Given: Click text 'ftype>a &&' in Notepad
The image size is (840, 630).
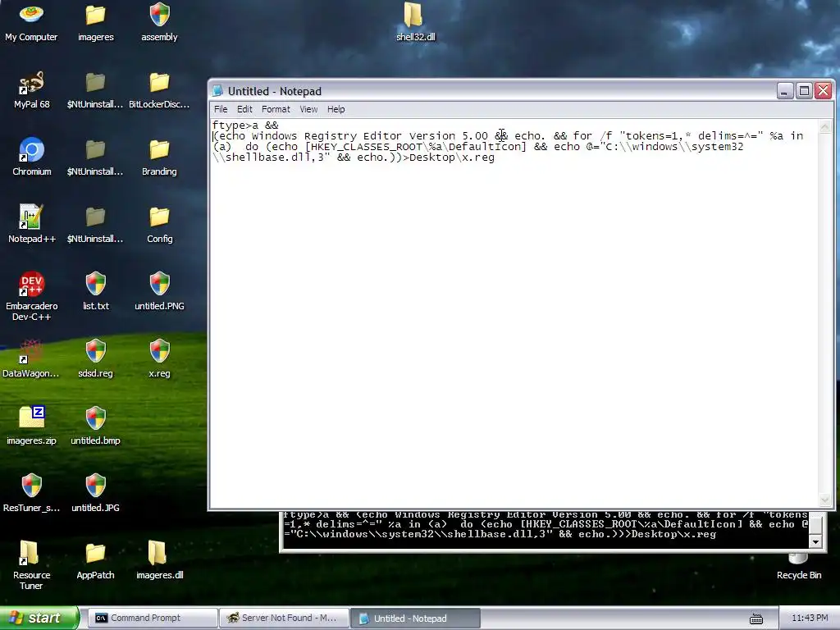Looking at the screenshot, I should [x=245, y=126].
